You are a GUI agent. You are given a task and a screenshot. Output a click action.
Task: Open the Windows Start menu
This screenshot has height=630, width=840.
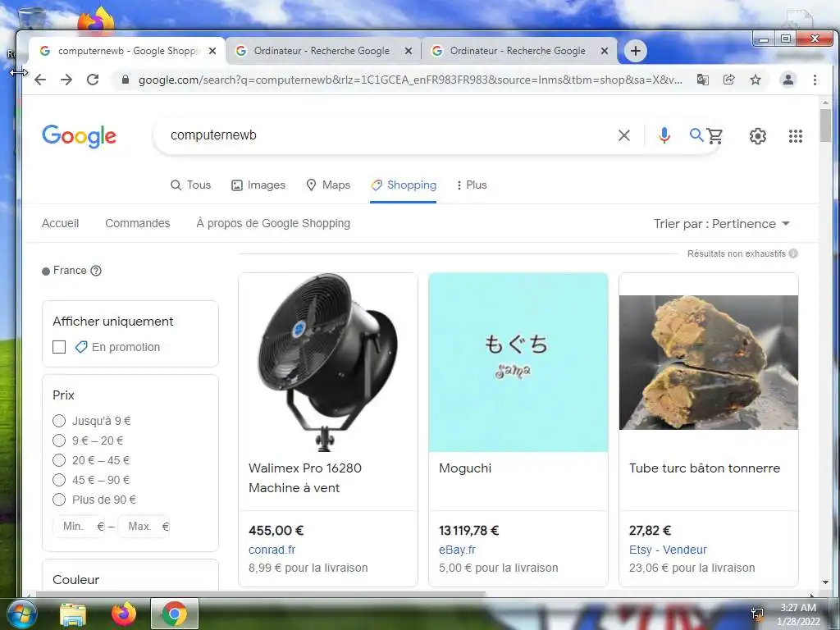(21, 614)
